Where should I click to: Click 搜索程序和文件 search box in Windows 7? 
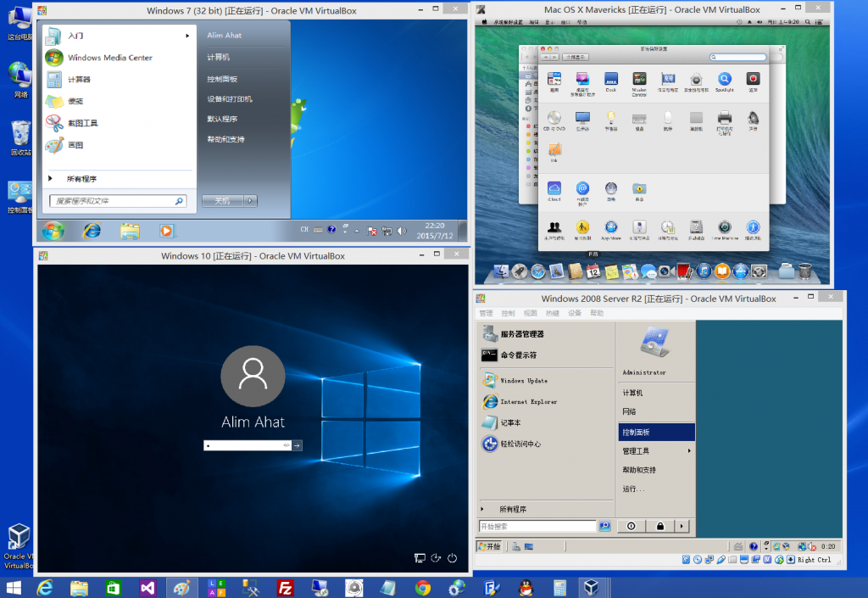pyautogui.click(x=118, y=201)
